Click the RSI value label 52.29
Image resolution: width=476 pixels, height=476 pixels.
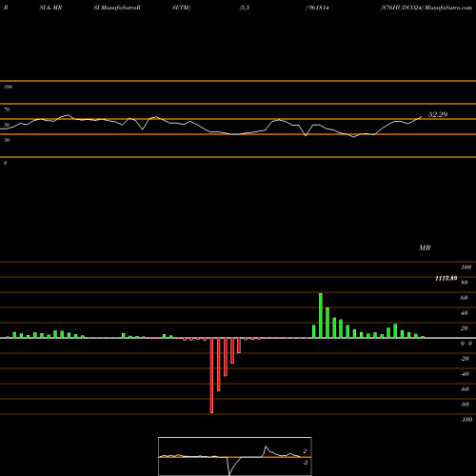tap(438, 114)
